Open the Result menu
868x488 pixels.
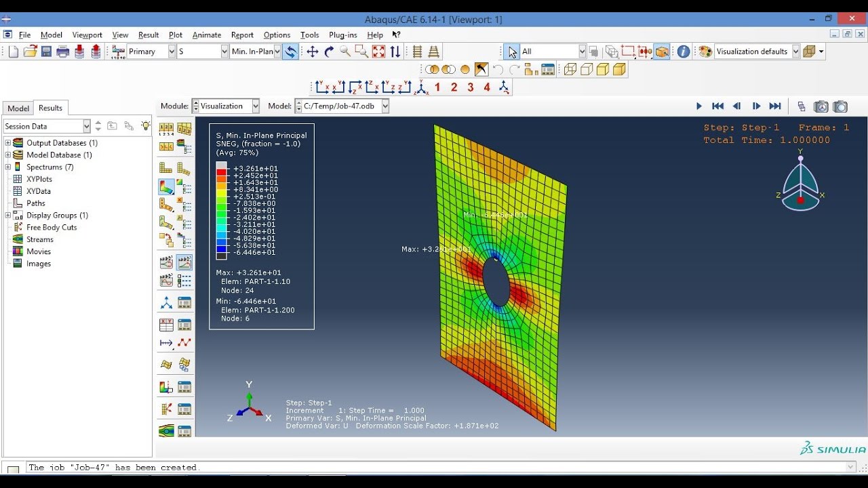coord(149,35)
